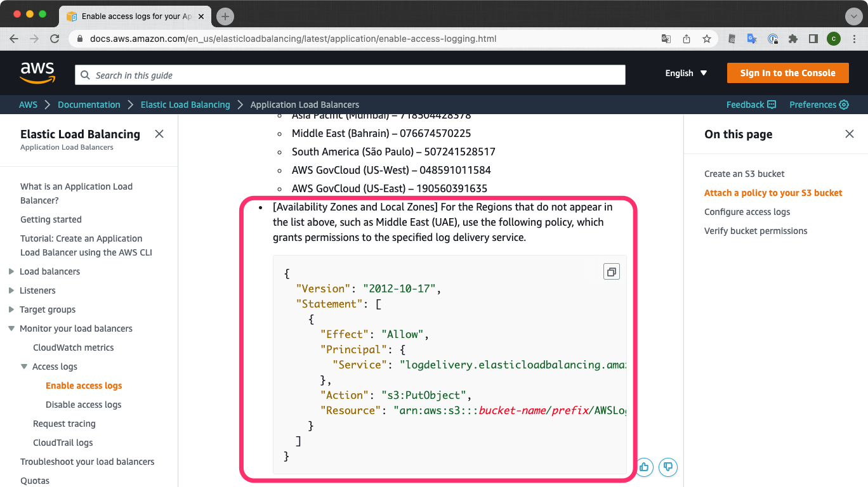Close the Elastic Load Balancing sidebar

coord(159,134)
